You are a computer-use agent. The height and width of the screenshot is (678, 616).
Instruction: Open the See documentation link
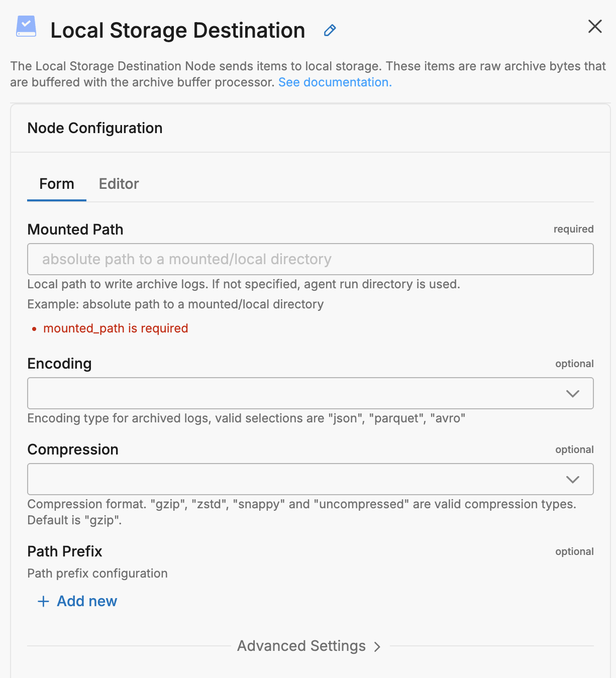335,82
